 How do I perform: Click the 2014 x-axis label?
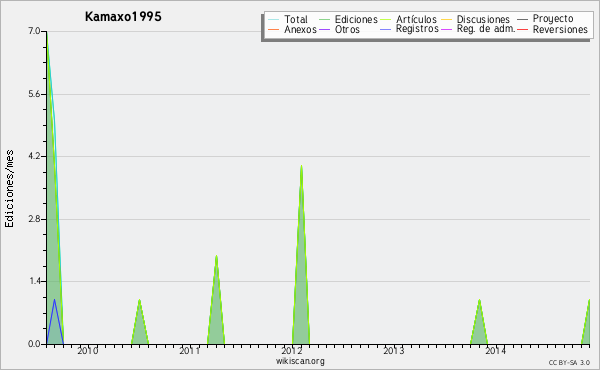point(496,350)
